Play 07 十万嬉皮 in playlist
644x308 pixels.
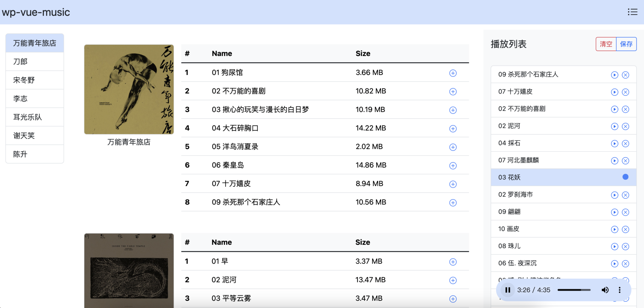point(614,92)
